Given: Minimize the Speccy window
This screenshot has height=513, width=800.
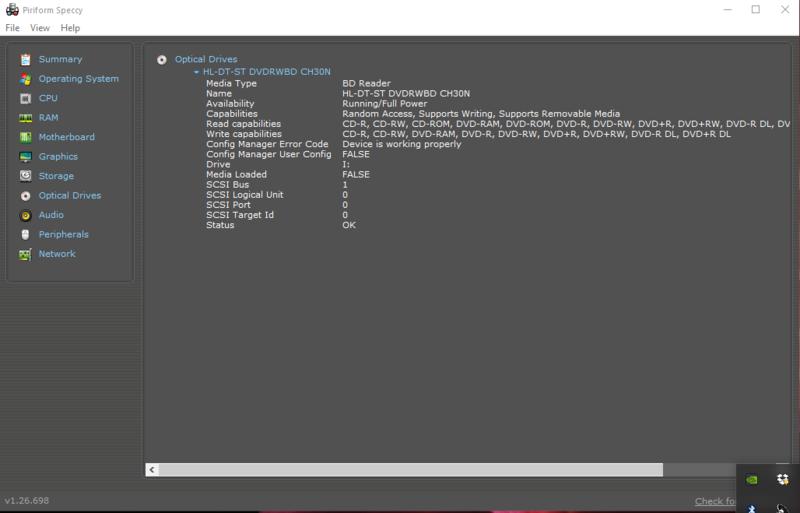Looking at the screenshot, I should (728, 10).
